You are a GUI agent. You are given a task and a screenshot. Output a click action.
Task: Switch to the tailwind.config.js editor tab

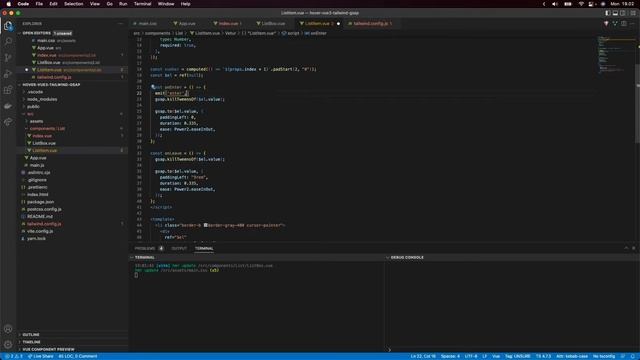371,24
